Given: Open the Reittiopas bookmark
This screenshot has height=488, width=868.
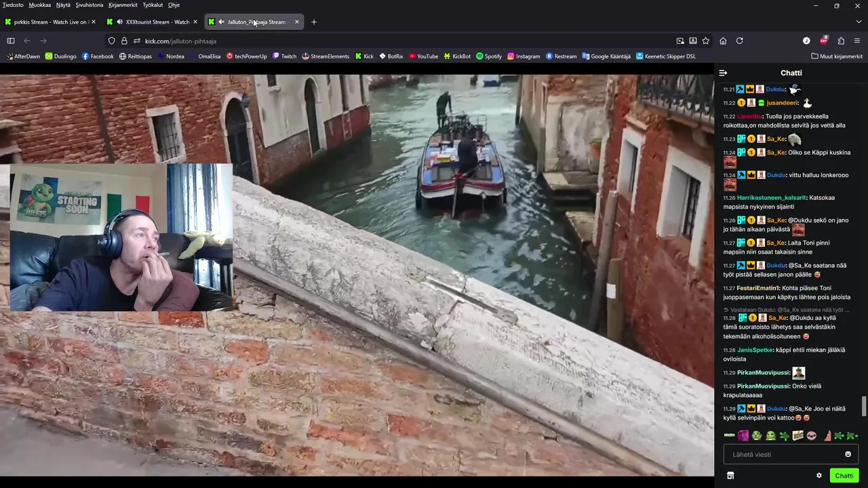Looking at the screenshot, I should pos(136,56).
